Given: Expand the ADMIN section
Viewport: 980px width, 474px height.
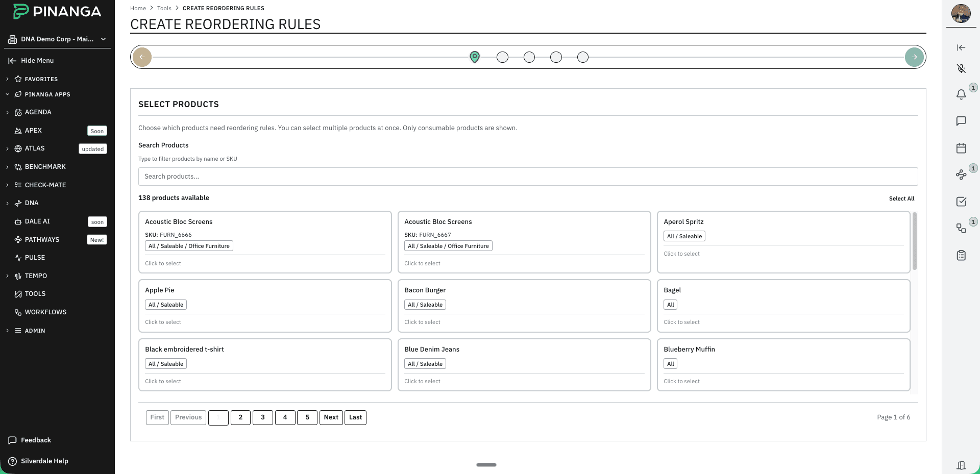Looking at the screenshot, I should 36,330.
